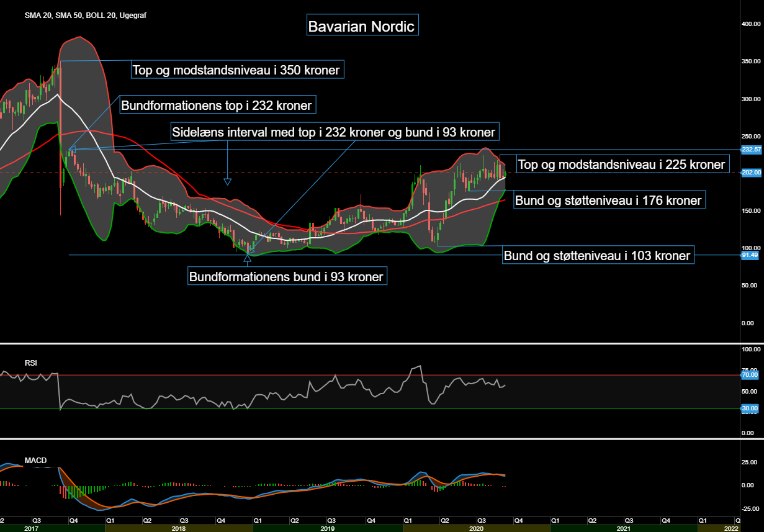Click the 202.00 current price tag
The image size is (764, 532).
[751, 173]
